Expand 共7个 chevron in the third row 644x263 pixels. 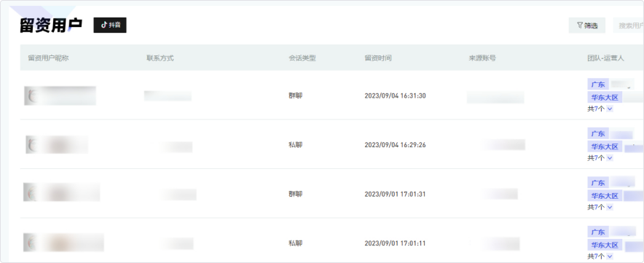(610, 207)
